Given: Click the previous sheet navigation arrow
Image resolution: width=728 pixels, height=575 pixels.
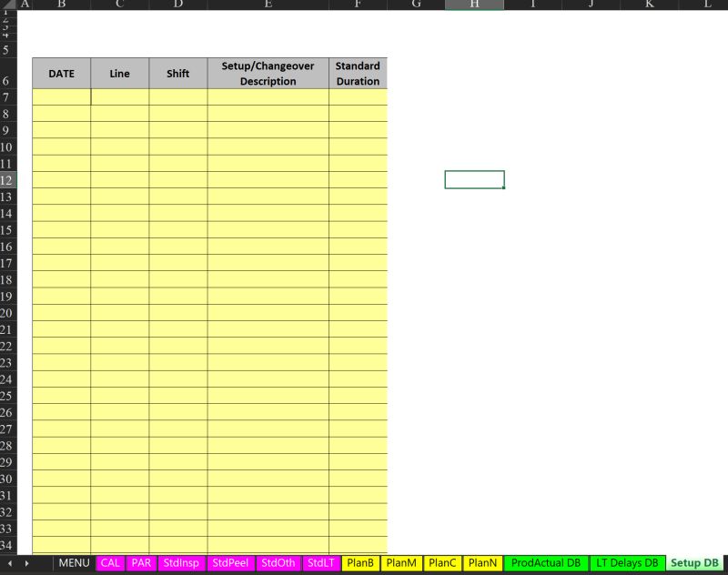Looking at the screenshot, I should [9, 562].
